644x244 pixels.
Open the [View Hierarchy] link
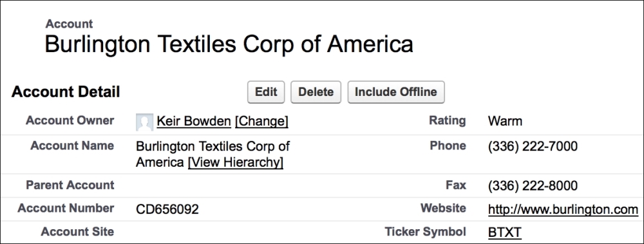pos(235,162)
